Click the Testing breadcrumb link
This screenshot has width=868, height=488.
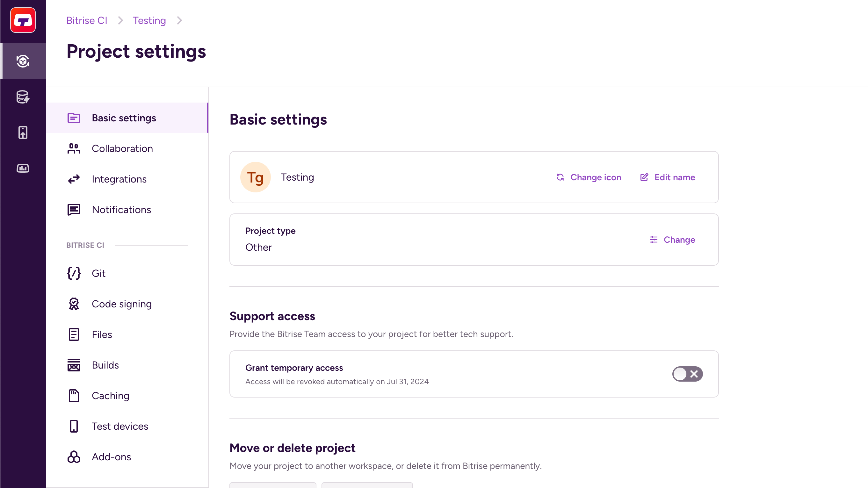click(x=149, y=20)
